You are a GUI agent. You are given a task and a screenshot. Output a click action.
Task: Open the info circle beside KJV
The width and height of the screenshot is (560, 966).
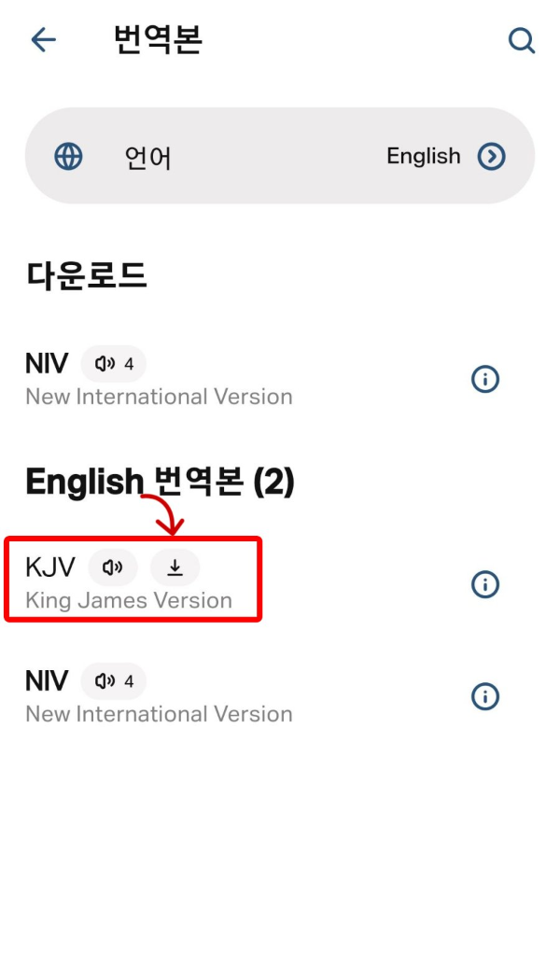(x=484, y=585)
